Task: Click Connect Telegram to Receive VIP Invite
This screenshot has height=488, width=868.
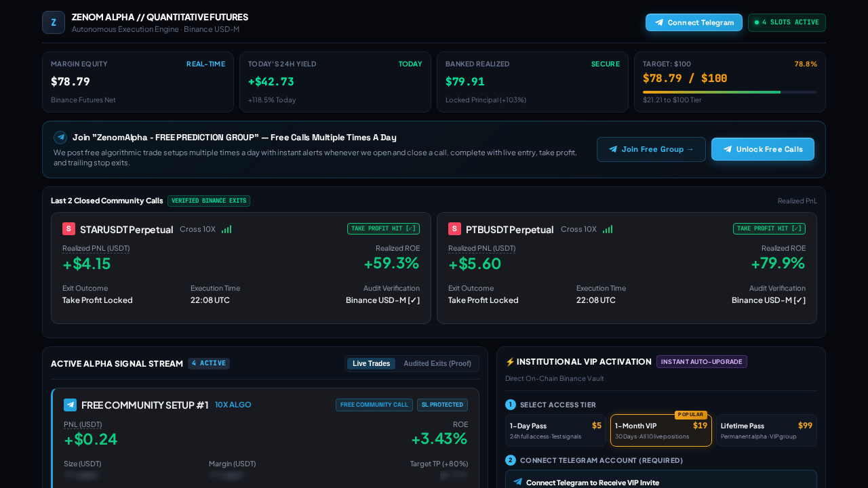Action: tap(661, 480)
